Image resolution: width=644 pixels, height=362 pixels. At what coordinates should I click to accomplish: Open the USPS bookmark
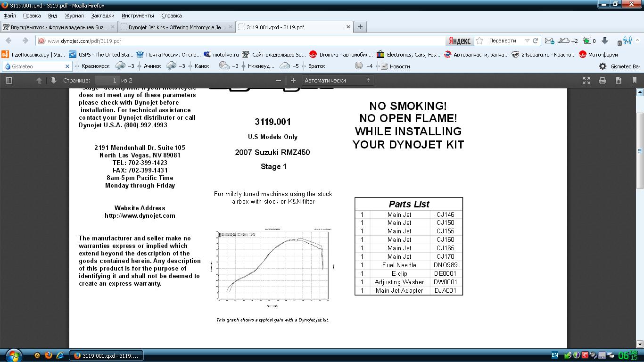(101, 55)
